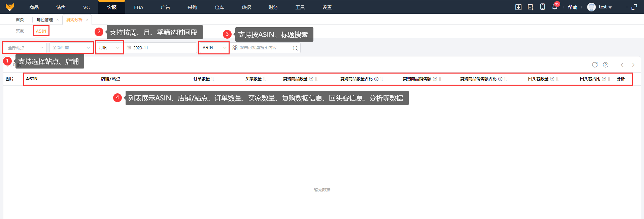Click the 图片 column header

click(10, 79)
